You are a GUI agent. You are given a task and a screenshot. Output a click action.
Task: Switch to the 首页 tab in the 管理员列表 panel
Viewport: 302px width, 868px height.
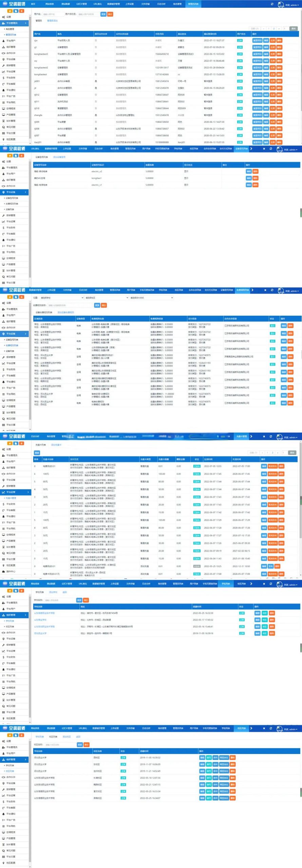point(33,4)
